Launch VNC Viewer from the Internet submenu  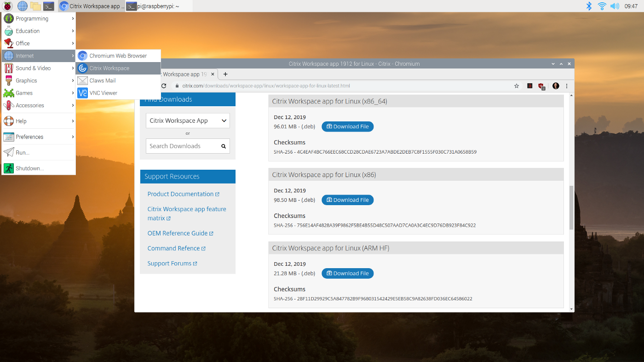tap(103, 93)
